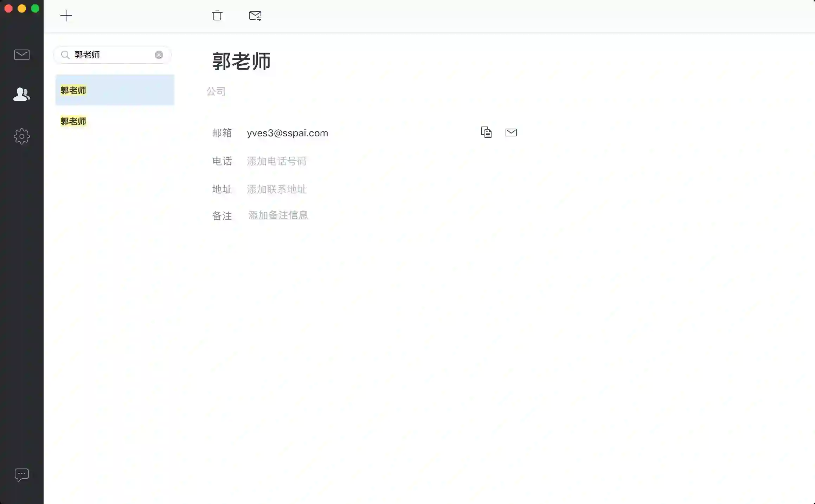Clear the search field with x button
Screen dimensions: 815x504
pos(159,55)
